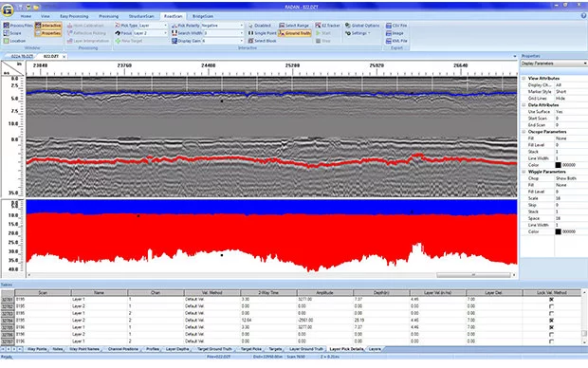
Task: Toggle the Ground Truth button
Action: [295, 33]
